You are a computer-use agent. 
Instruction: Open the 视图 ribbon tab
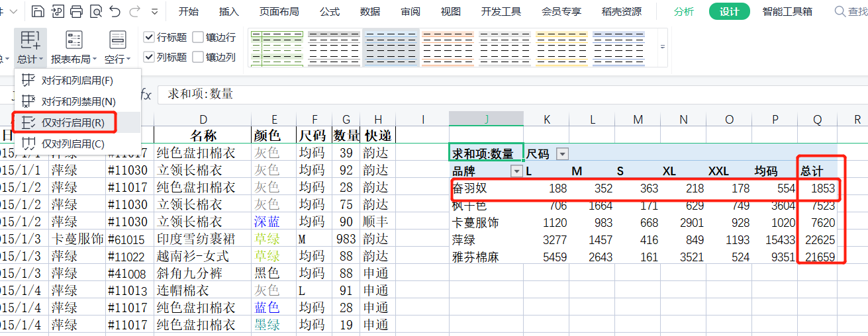(x=451, y=12)
